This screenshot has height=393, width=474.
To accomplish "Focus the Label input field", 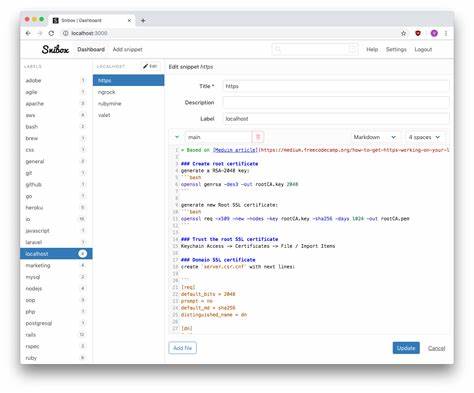I will tap(336, 119).
